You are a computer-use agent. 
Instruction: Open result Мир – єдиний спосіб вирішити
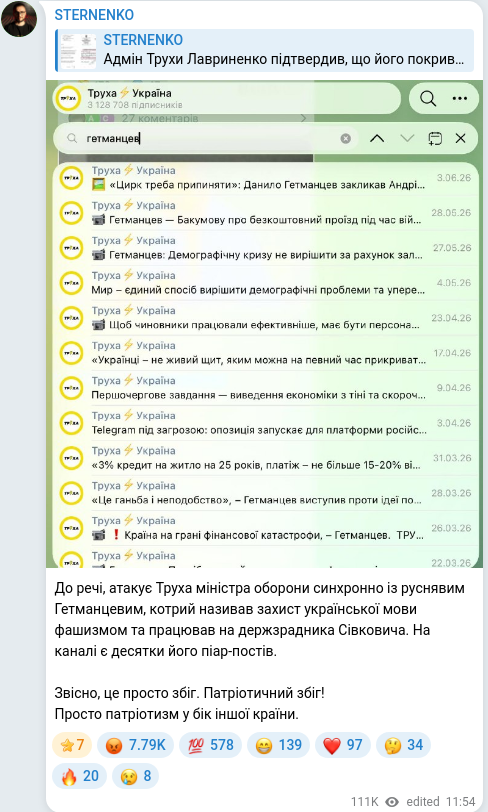coord(266,283)
